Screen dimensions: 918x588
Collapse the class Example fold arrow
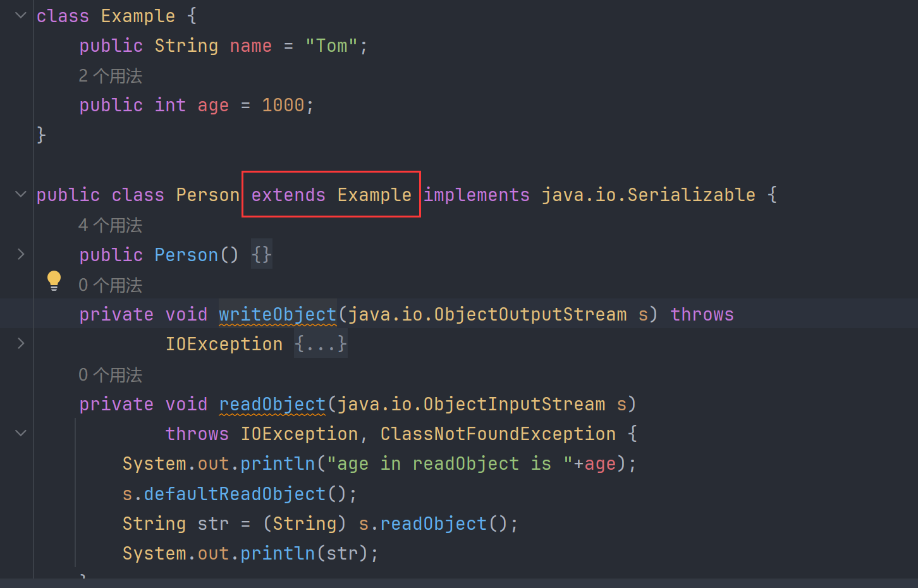(x=21, y=15)
